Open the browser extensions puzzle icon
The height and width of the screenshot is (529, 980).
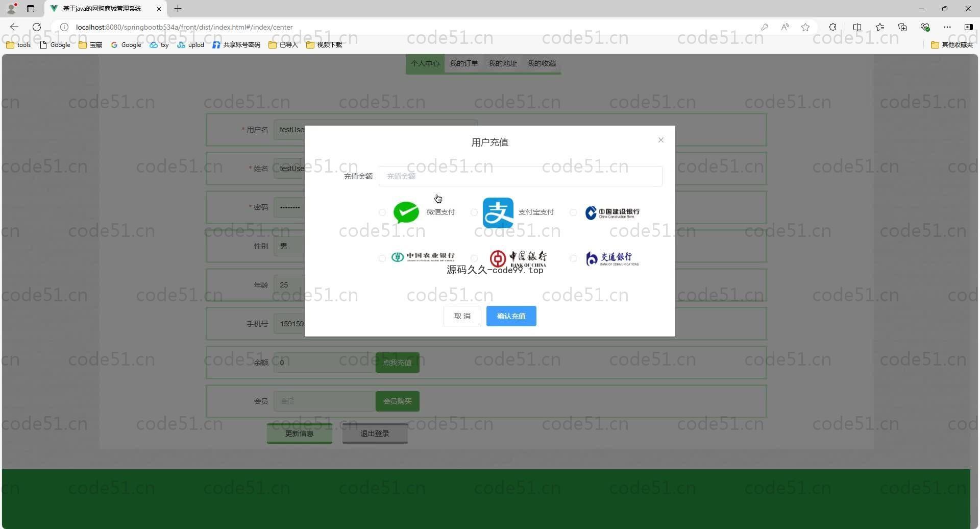click(832, 27)
